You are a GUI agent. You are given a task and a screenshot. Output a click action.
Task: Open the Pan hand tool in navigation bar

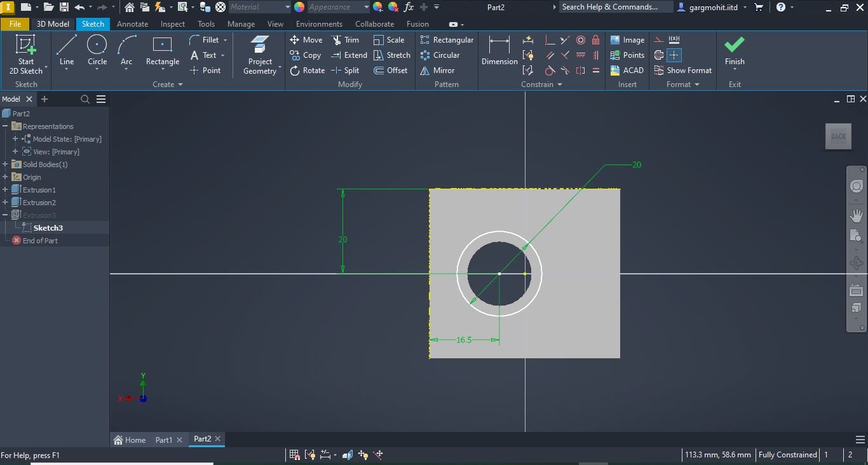pyautogui.click(x=856, y=215)
